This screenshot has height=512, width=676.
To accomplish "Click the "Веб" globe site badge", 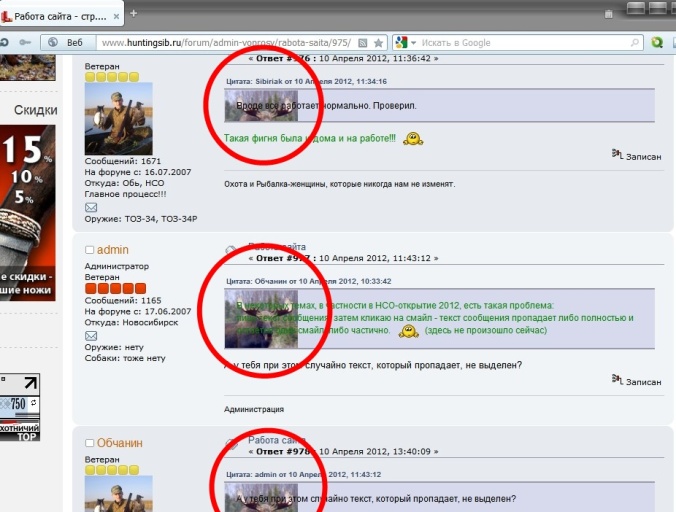I will [x=68, y=42].
